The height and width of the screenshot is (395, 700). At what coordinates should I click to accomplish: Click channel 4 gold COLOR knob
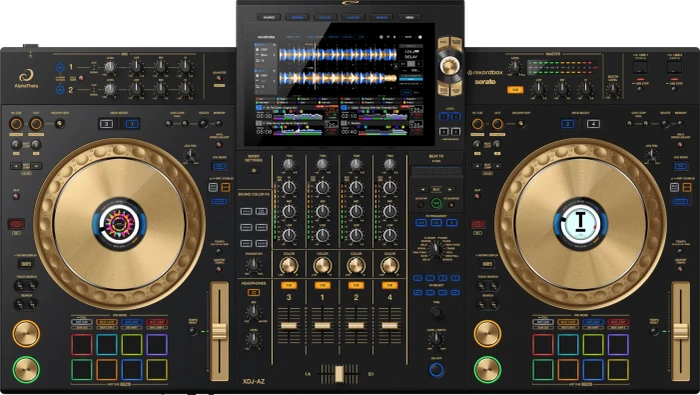coord(389,266)
